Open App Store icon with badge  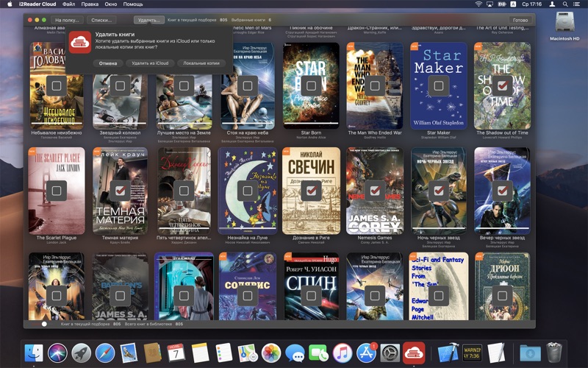tap(366, 353)
